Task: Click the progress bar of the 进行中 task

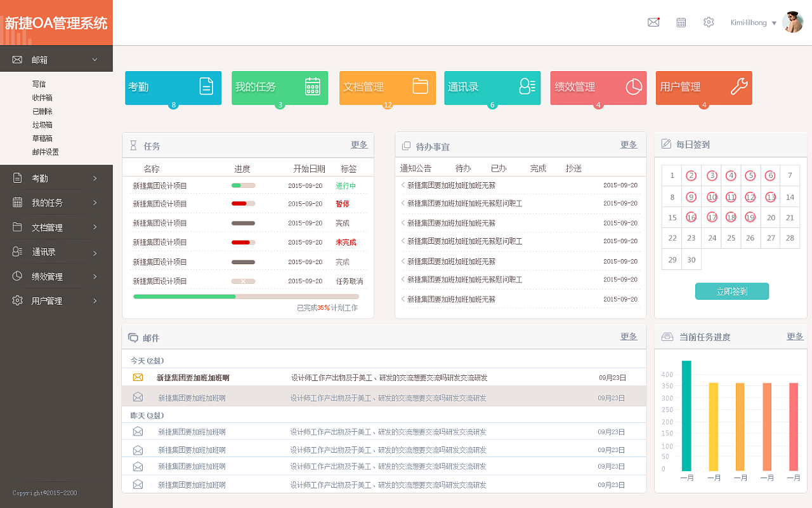Action: [244, 185]
